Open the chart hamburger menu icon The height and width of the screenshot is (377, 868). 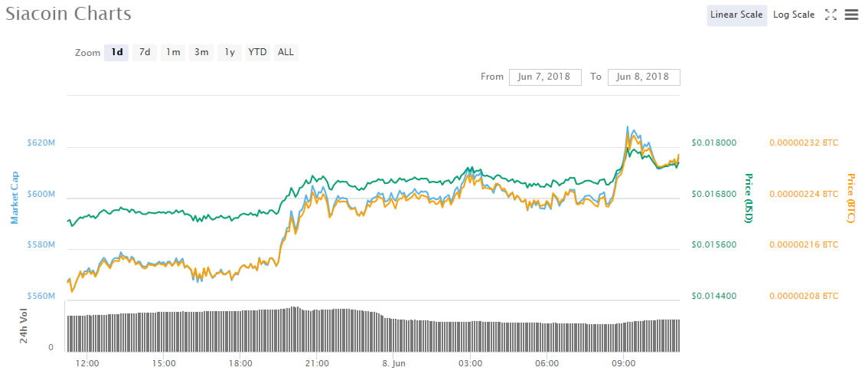click(x=851, y=15)
